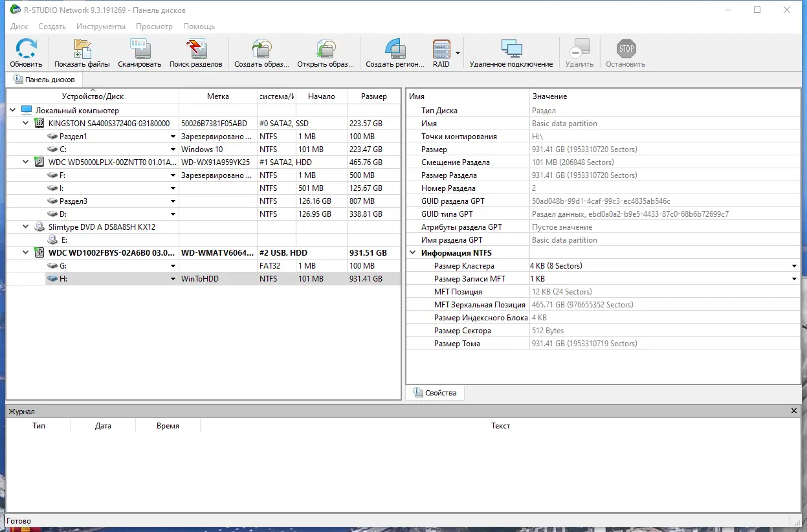Collapse the Информация NTFS section
Screen dimensions: 807x532
click(x=413, y=253)
